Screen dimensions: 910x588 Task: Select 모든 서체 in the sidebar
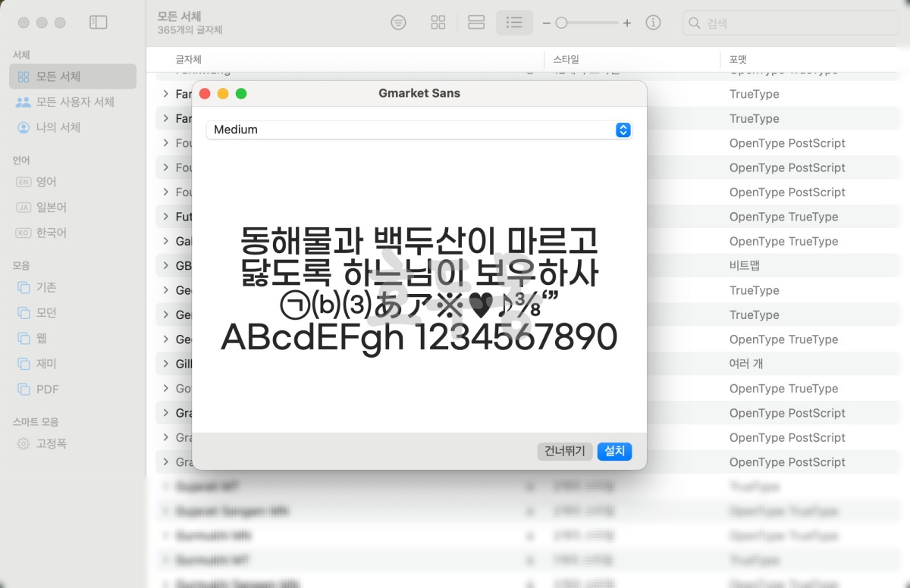pos(73,77)
